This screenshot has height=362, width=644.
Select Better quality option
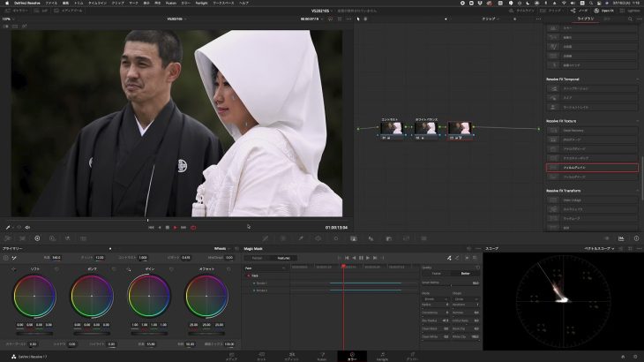(465, 274)
